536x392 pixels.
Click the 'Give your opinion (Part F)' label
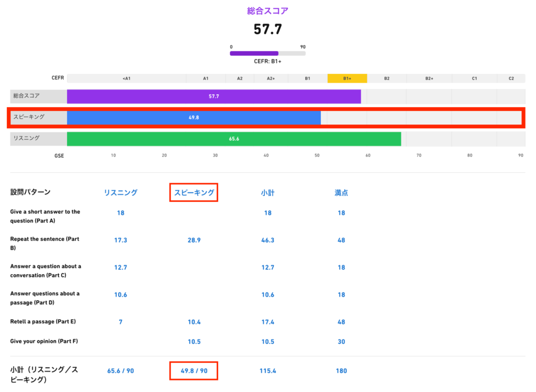[x=44, y=341]
